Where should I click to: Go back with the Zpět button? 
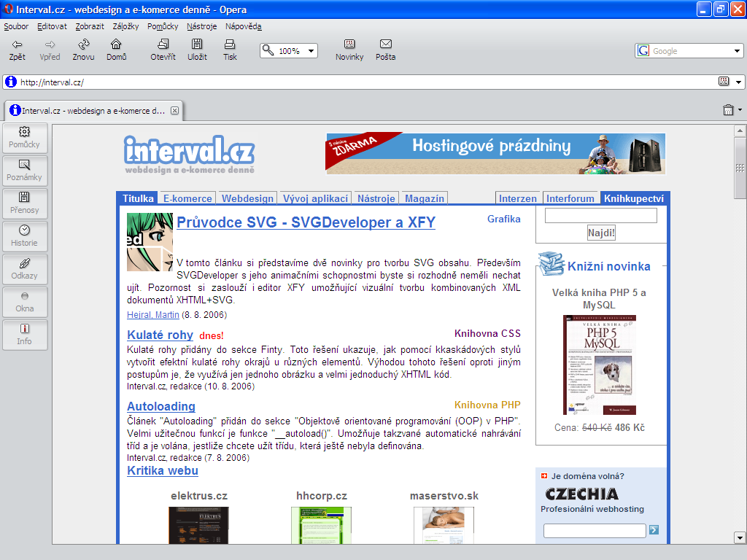point(18,50)
